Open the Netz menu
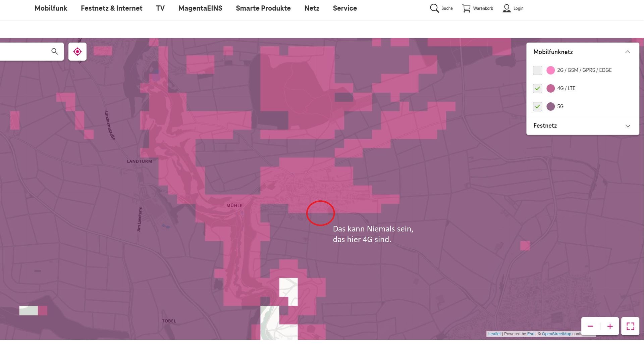Screen dimensions: 644x345 tap(312, 8)
